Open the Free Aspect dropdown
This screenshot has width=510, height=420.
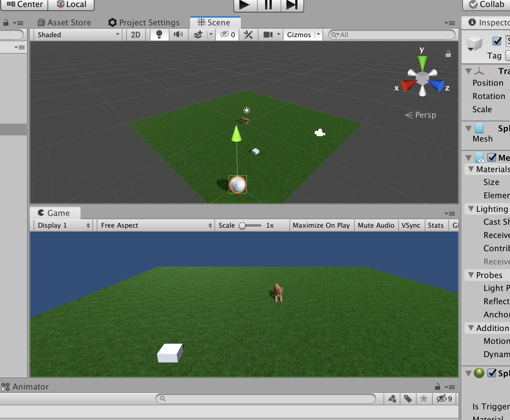pos(155,225)
